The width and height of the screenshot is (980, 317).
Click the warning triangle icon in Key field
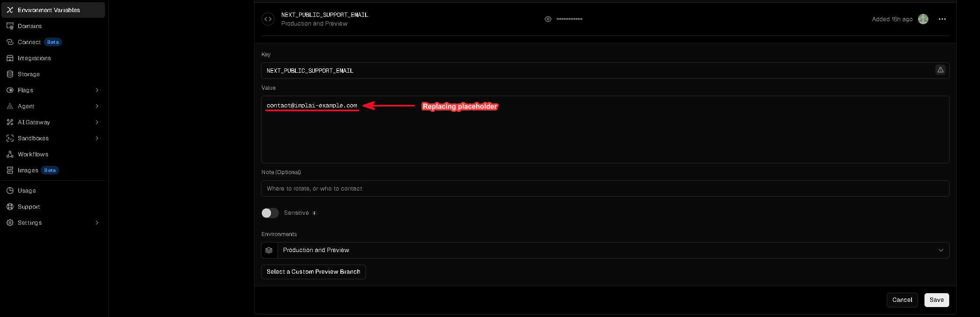[x=941, y=70]
